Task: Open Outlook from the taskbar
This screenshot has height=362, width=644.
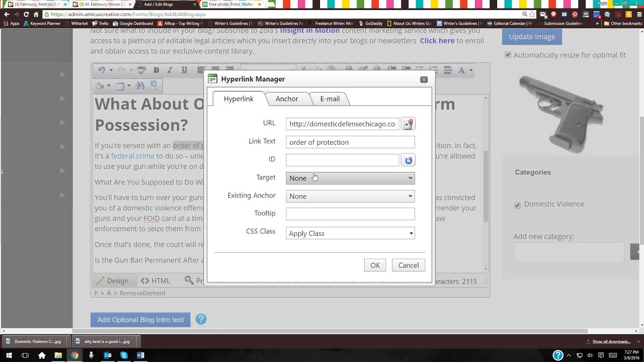Action: (x=107, y=355)
